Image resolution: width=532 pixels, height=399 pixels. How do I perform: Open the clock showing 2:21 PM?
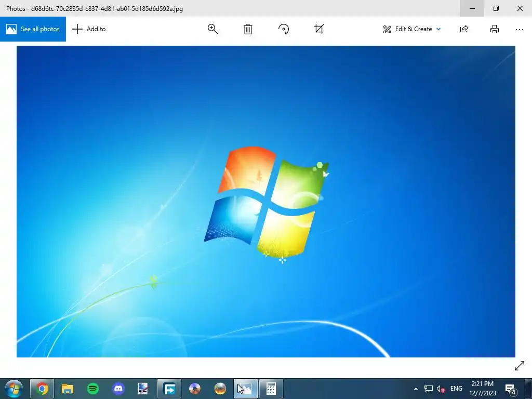click(x=483, y=389)
